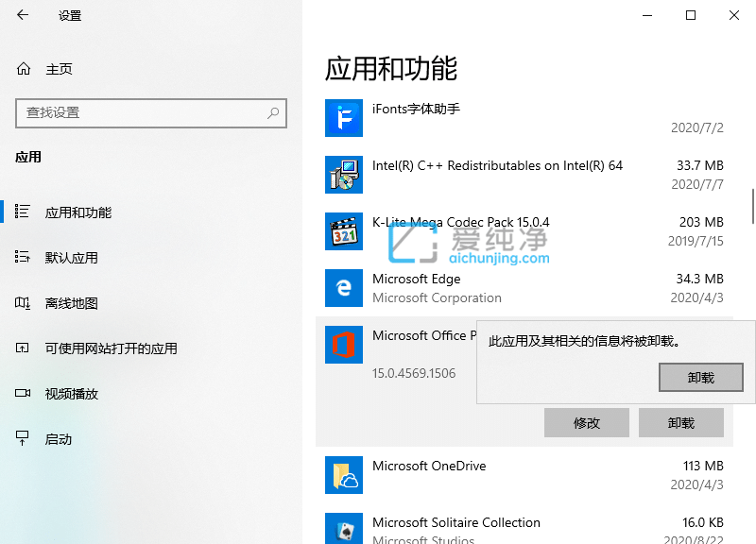Click the Microsoft Office app icon
This screenshot has height=544, width=756.
tap(344, 345)
